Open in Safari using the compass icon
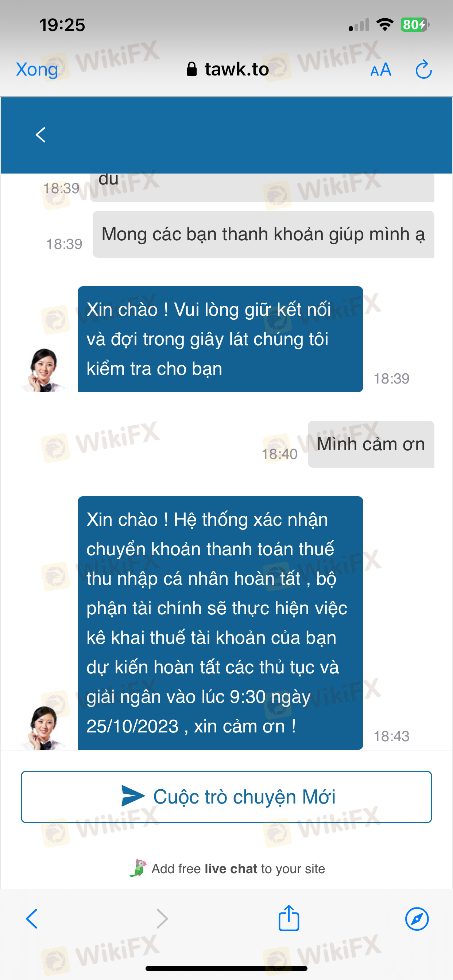The width and height of the screenshot is (453, 980). coord(417,919)
